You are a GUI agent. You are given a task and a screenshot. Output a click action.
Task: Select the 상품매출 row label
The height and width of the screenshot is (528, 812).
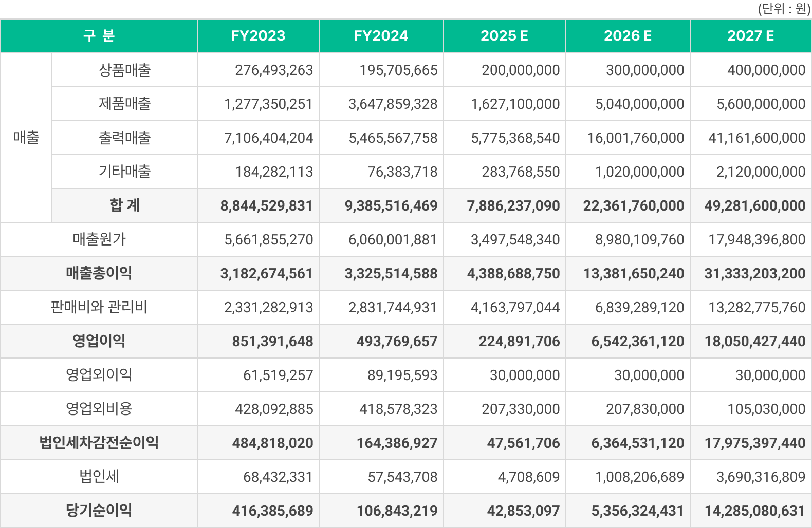click(x=125, y=70)
